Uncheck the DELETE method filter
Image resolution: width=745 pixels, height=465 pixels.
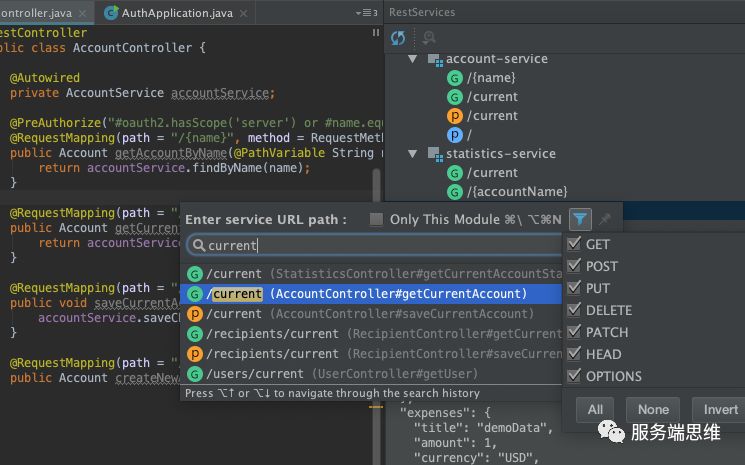[574, 310]
